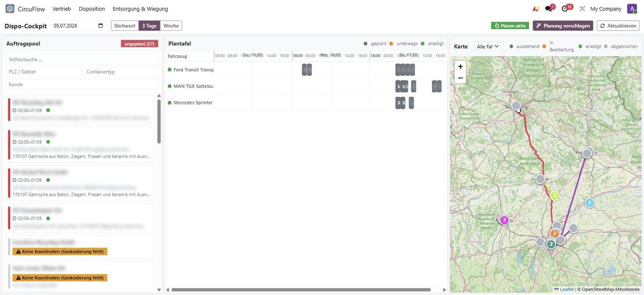Click the gray map marker at Nürnberg
This screenshot has height=295, width=644.
pyautogui.click(x=516, y=106)
